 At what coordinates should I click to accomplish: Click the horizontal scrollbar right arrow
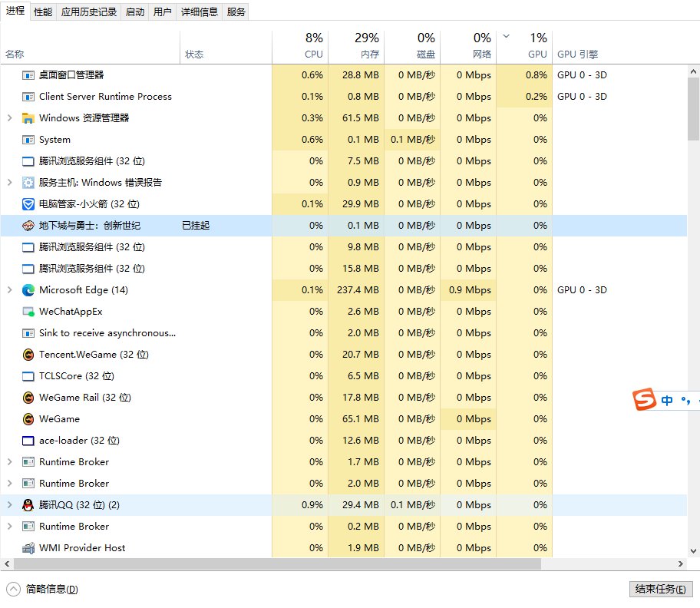coord(681,563)
